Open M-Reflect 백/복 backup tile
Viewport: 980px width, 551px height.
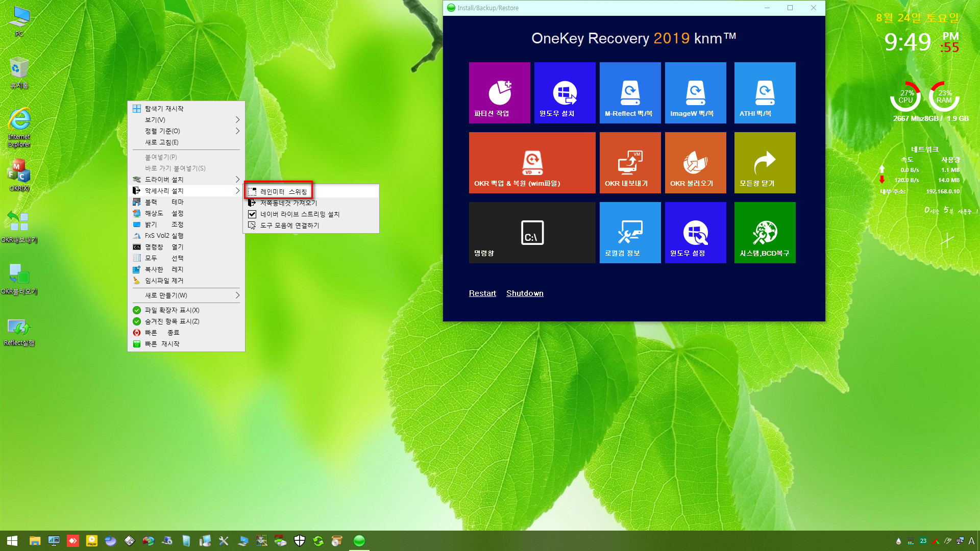(x=630, y=93)
